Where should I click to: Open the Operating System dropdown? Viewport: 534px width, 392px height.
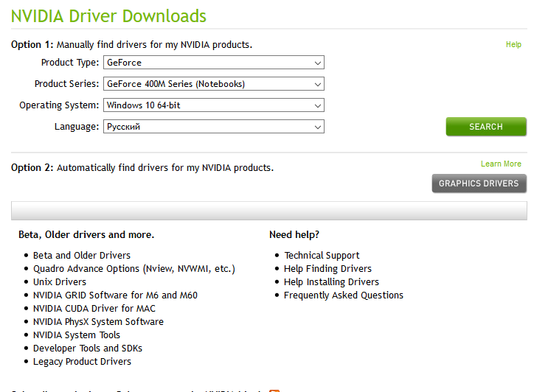tap(214, 105)
